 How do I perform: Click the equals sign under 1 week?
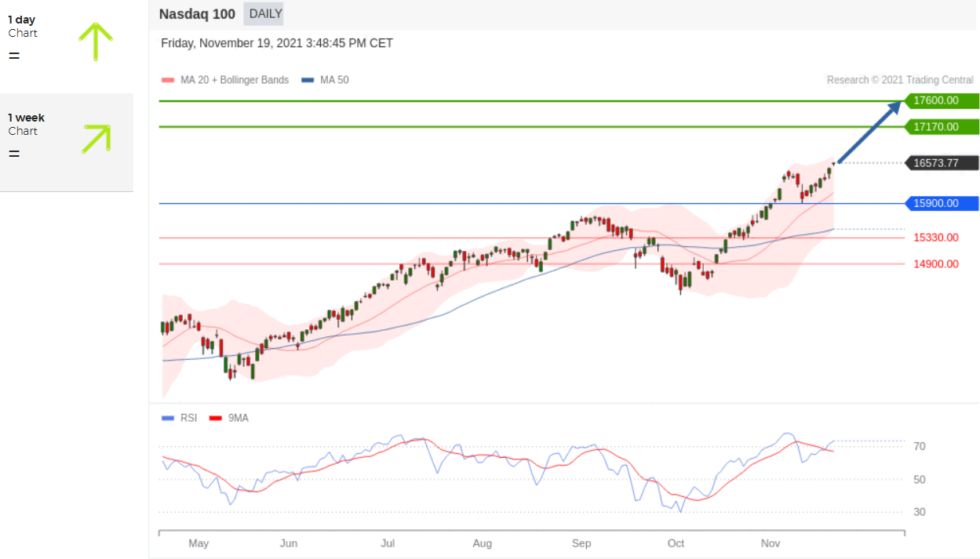click(14, 153)
